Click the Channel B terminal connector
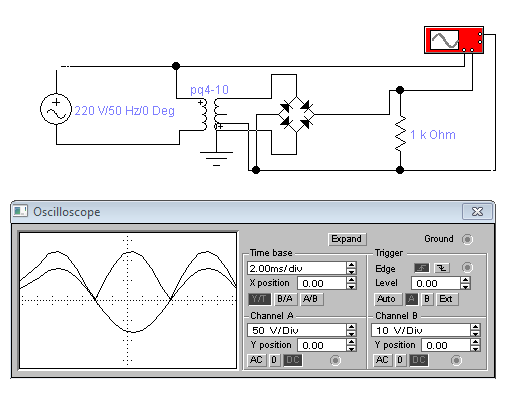 456,360
